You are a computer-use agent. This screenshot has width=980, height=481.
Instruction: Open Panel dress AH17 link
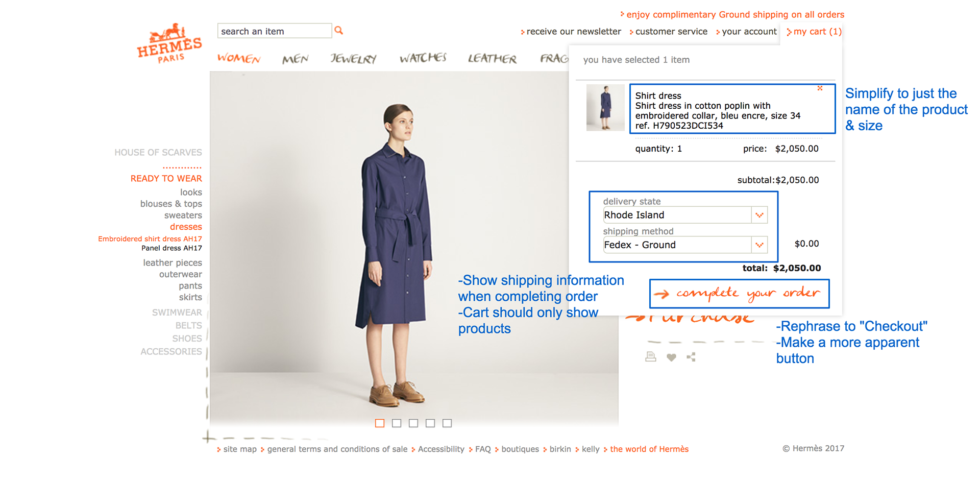171,248
